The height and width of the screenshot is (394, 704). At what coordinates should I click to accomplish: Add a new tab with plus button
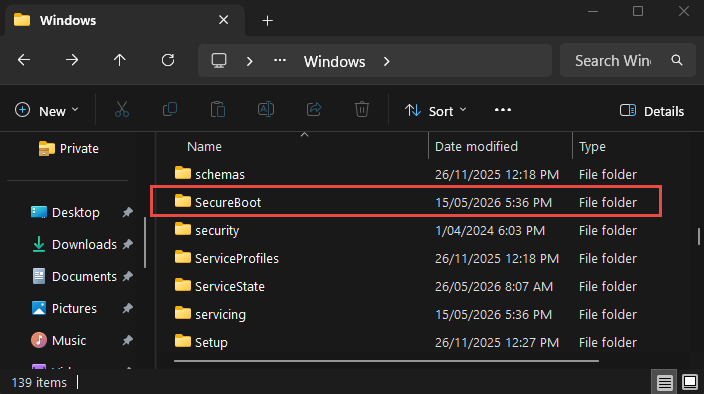click(268, 21)
